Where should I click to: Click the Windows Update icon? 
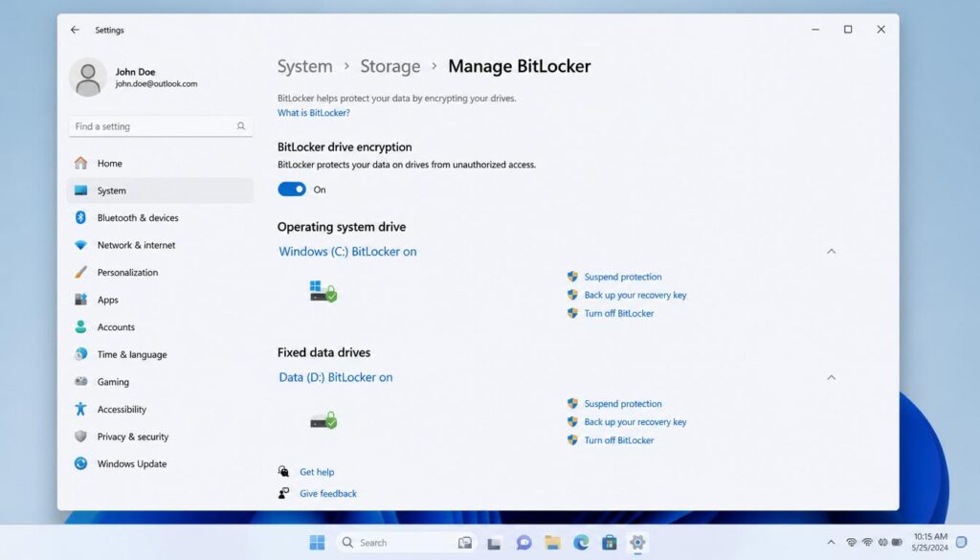80,463
